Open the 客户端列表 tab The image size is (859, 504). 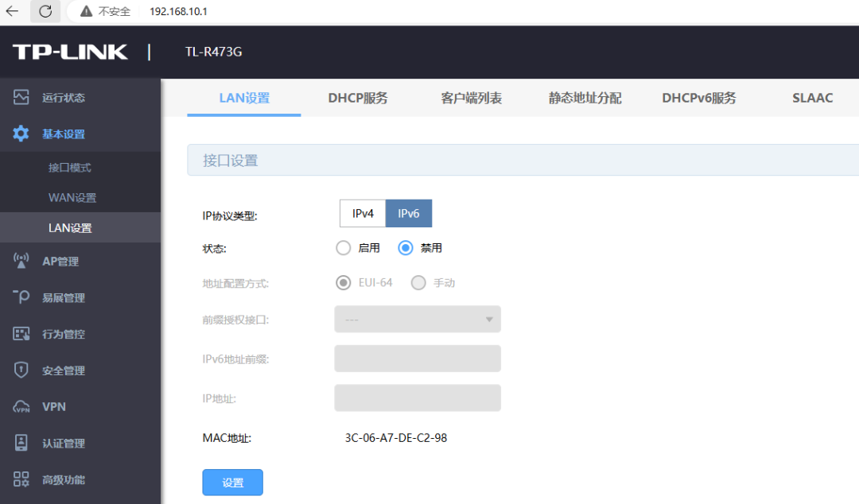point(471,99)
